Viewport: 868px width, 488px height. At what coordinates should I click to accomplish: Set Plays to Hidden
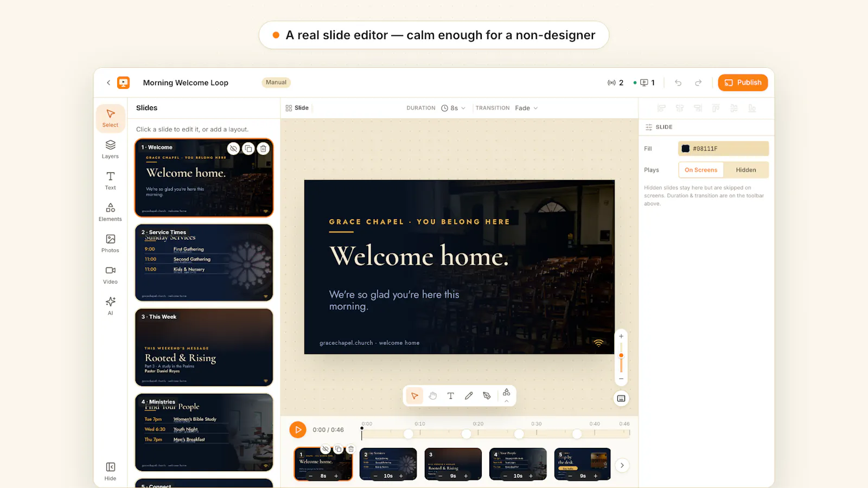coord(746,170)
